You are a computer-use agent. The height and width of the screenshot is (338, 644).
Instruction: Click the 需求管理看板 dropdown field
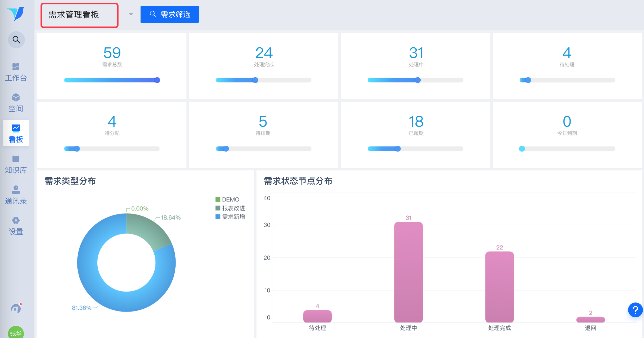coord(79,15)
